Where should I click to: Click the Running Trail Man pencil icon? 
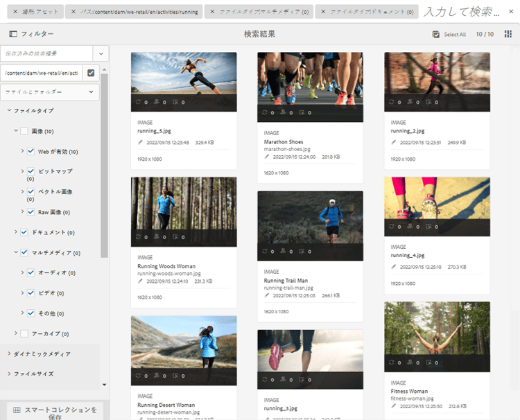(x=267, y=295)
